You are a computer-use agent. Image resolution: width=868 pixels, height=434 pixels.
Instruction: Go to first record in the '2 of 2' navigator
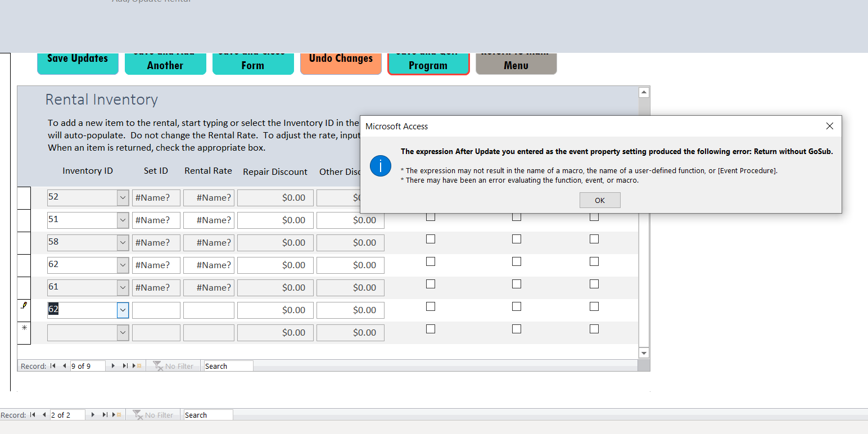coord(33,415)
